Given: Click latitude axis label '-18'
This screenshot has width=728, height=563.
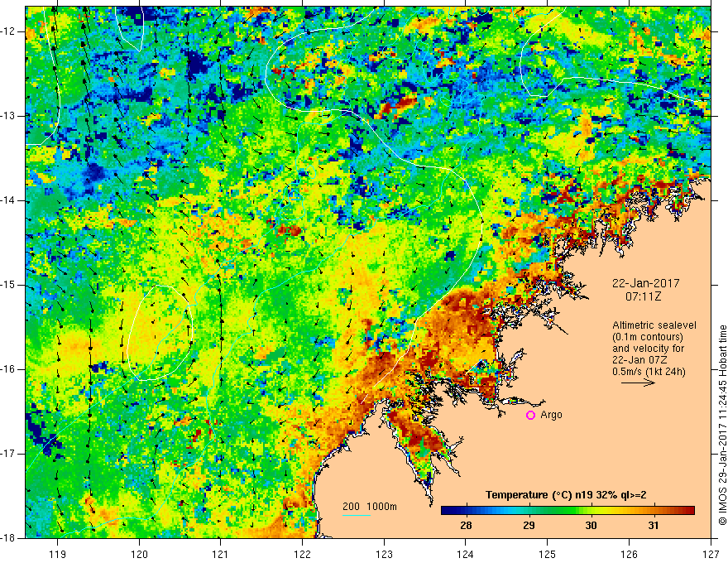Looking at the screenshot, I should [9, 538].
